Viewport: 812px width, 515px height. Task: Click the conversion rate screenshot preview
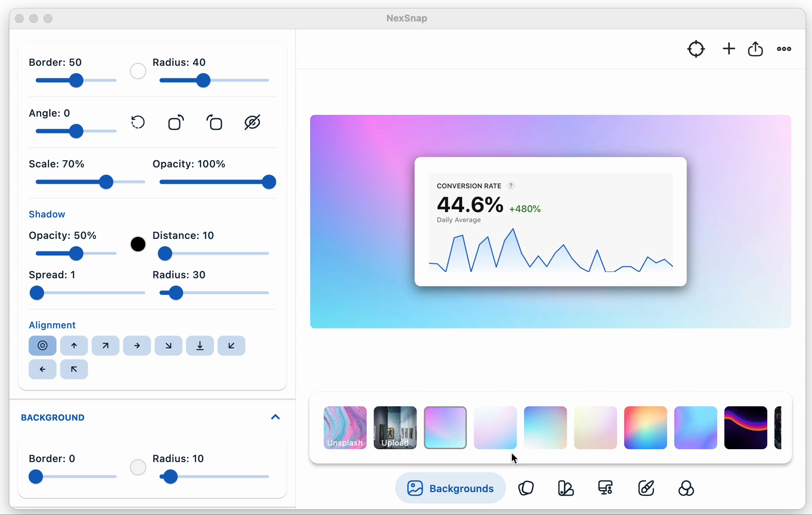(551, 222)
